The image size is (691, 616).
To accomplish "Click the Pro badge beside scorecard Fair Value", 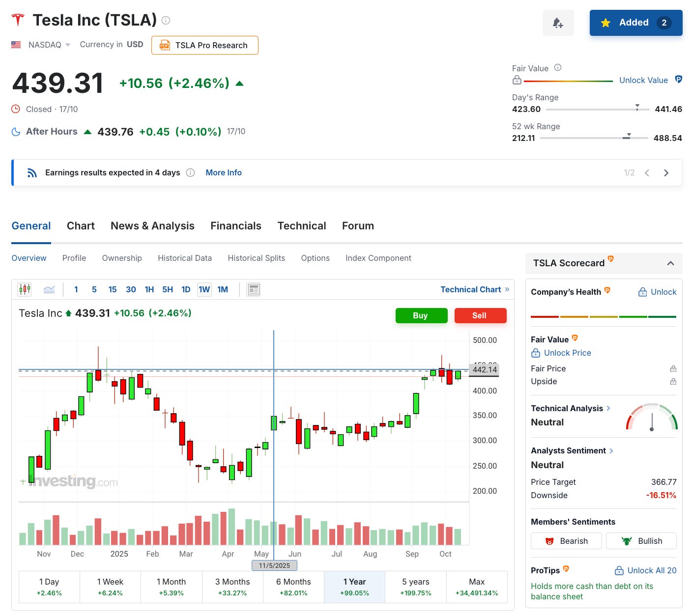I will pos(575,338).
